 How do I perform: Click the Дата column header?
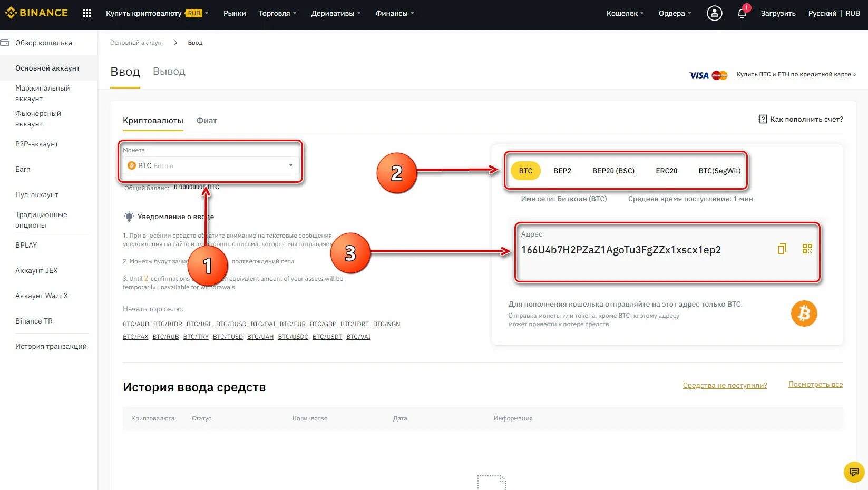tap(400, 418)
